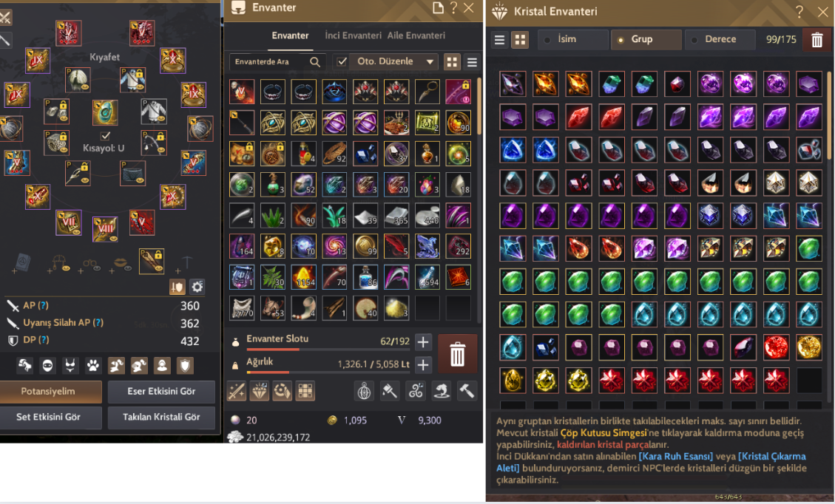The image size is (835, 504).
Task: Switch inventory to list view icon
Action: pyautogui.click(x=472, y=62)
